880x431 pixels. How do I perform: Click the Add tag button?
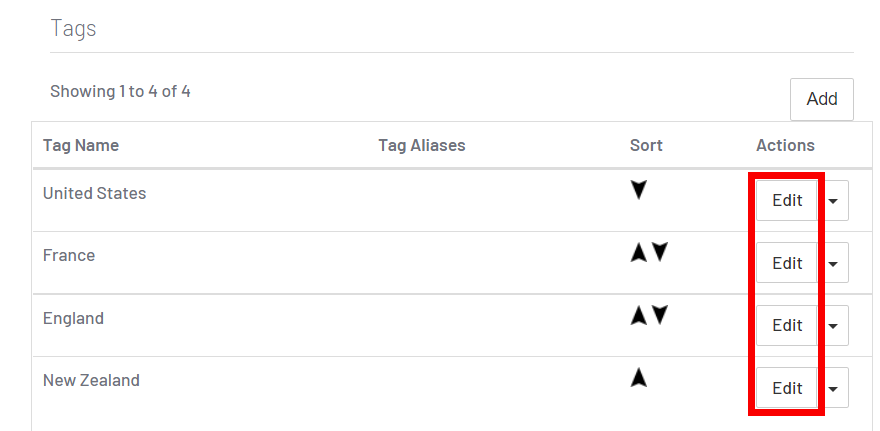tap(822, 99)
